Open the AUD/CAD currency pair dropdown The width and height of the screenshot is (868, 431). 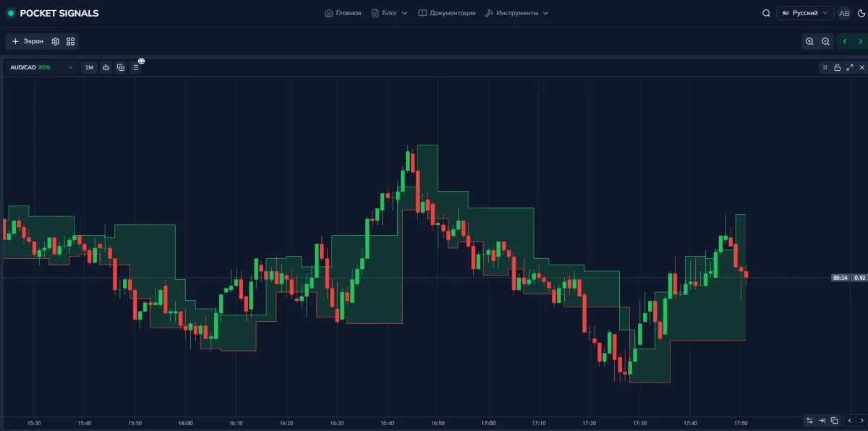point(40,67)
